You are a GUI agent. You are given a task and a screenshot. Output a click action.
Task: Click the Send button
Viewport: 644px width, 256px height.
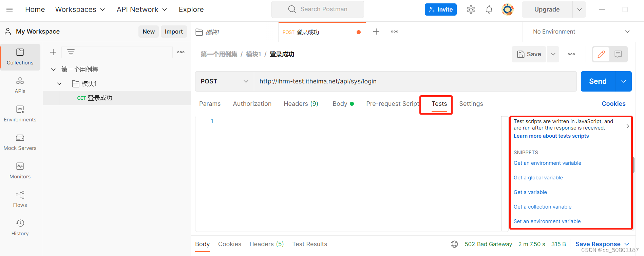tap(598, 81)
